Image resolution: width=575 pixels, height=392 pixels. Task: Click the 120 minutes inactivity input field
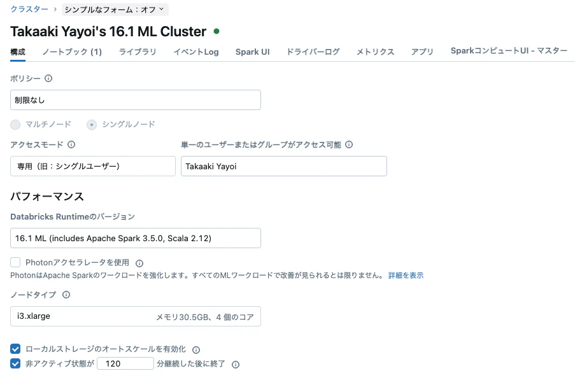tap(125, 363)
